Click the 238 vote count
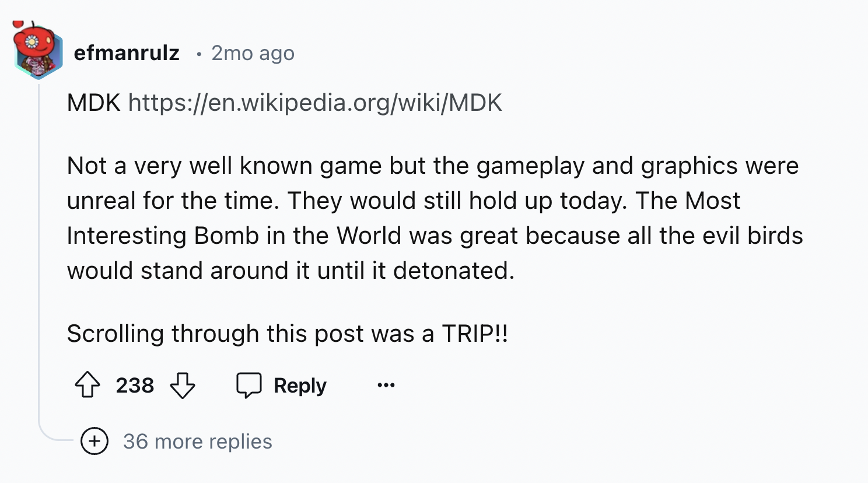 click(x=135, y=386)
